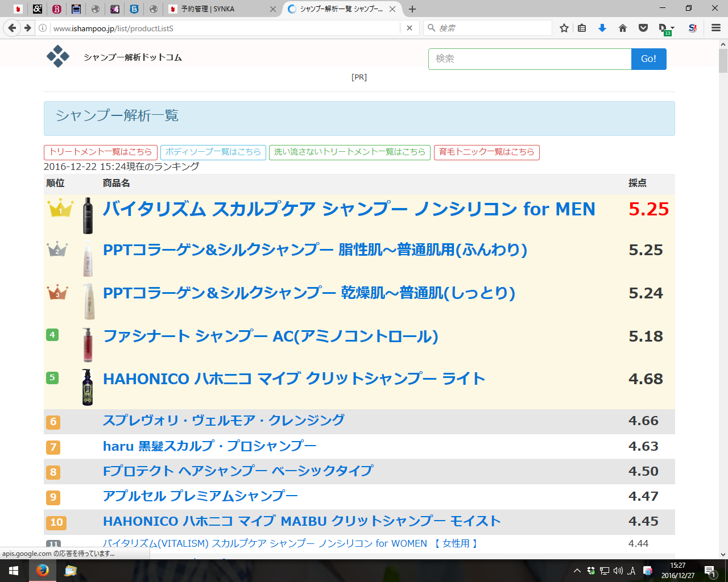The width and height of the screenshot is (728, 582).
Task: Click the bookmark star icon
Action: pos(564,28)
